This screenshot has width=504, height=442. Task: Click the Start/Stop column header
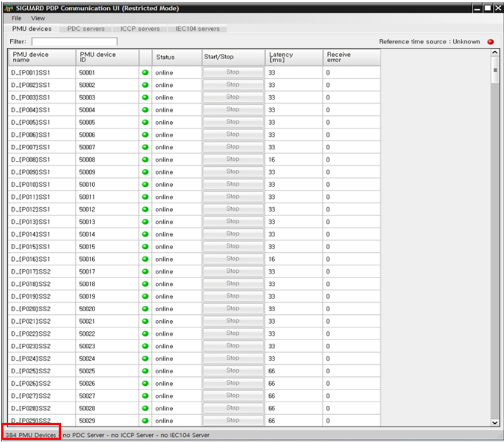pos(233,57)
